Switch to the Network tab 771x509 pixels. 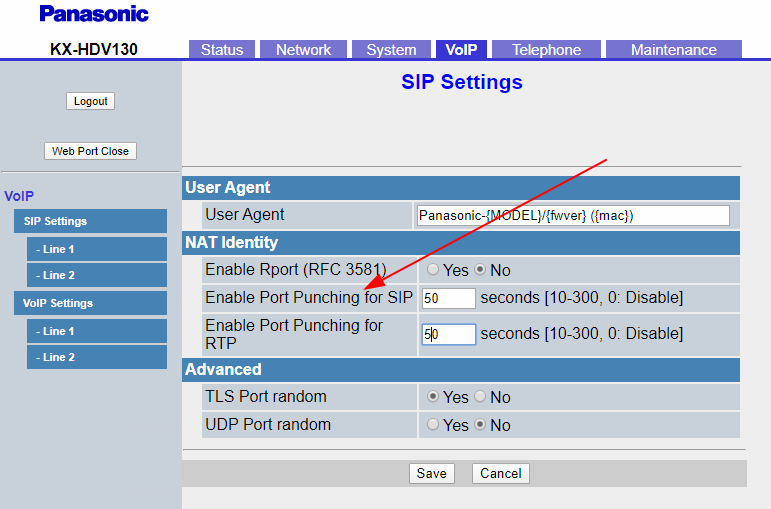(x=303, y=50)
